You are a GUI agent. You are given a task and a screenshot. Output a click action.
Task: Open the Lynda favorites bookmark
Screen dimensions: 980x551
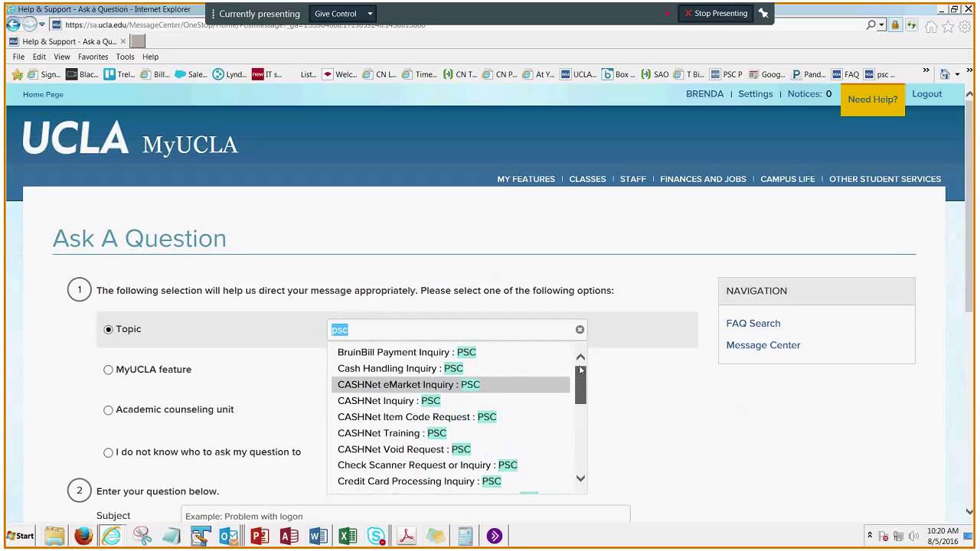click(230, 74)
